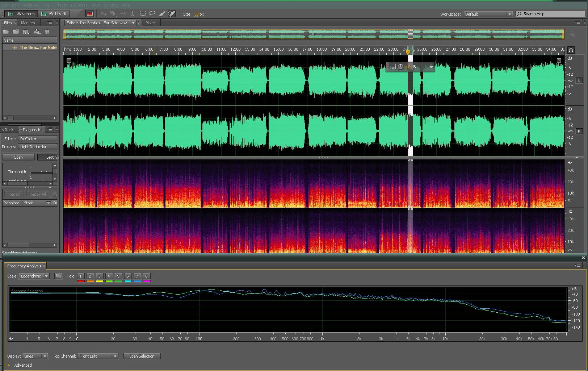The image size is (588, 371).
Task: Open the Top Channel Front Left dropdown
Action: pos(98,356)
